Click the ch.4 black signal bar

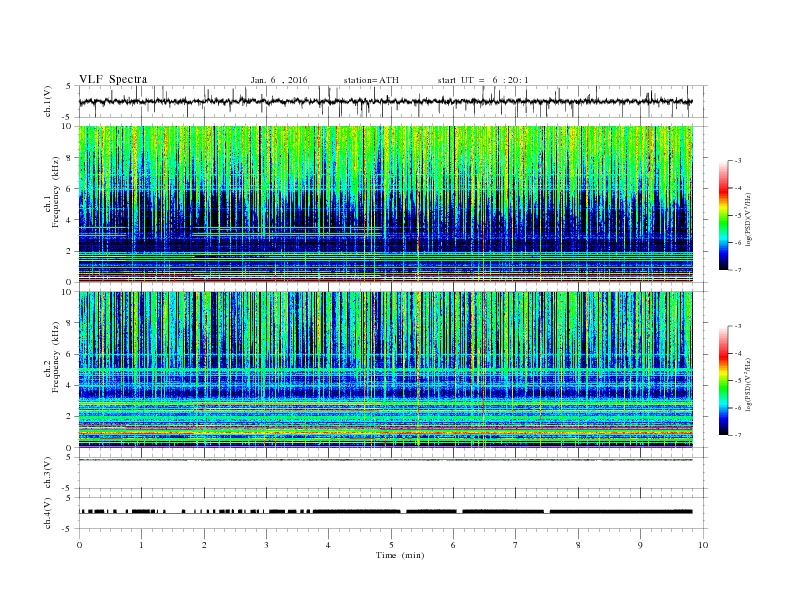(x=386, y=512)
